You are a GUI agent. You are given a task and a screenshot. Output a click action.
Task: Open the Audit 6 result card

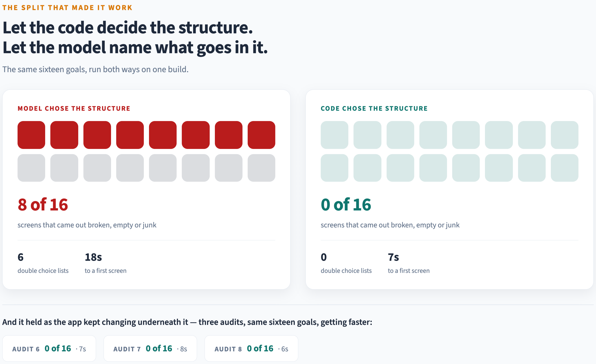[49, 348]
